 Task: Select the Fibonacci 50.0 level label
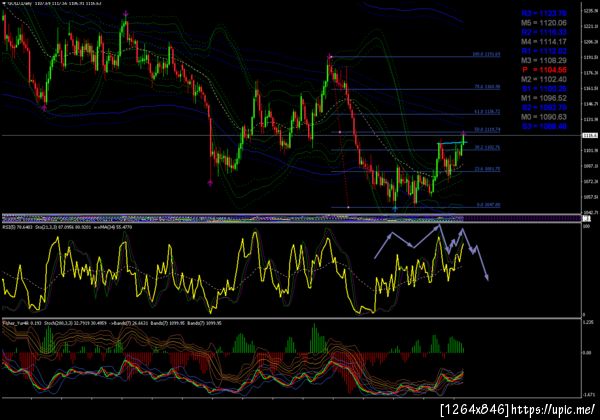487,130
